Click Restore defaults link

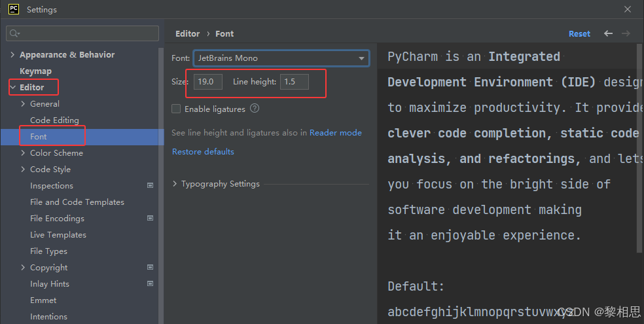click(x=203, y=152)
